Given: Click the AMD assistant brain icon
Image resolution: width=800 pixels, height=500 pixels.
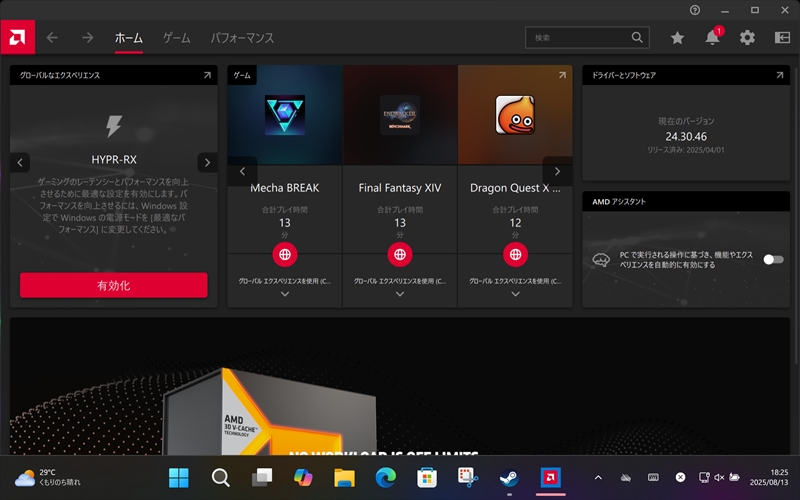Looking at the screenshot, I should pyautogui.click(x=601, y=260).
